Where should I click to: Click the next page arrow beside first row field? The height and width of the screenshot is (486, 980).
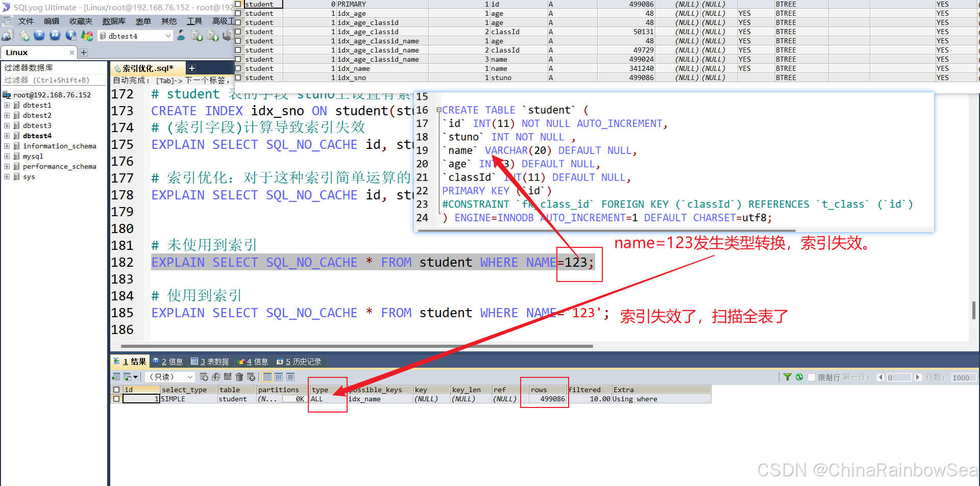click(x=918, y=377)
